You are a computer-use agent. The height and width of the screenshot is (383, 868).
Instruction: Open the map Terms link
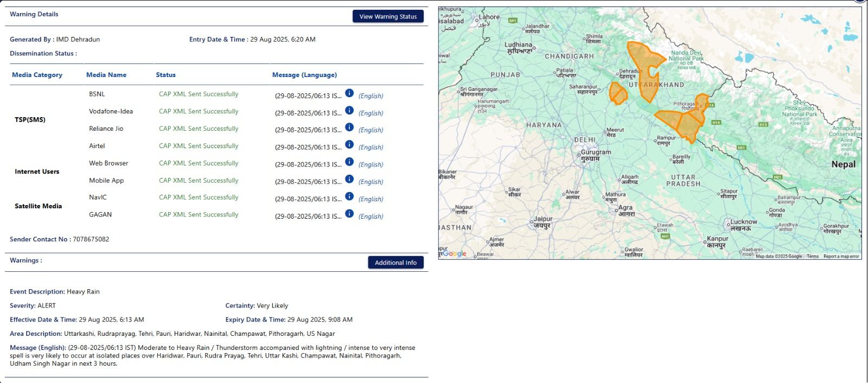812,257
